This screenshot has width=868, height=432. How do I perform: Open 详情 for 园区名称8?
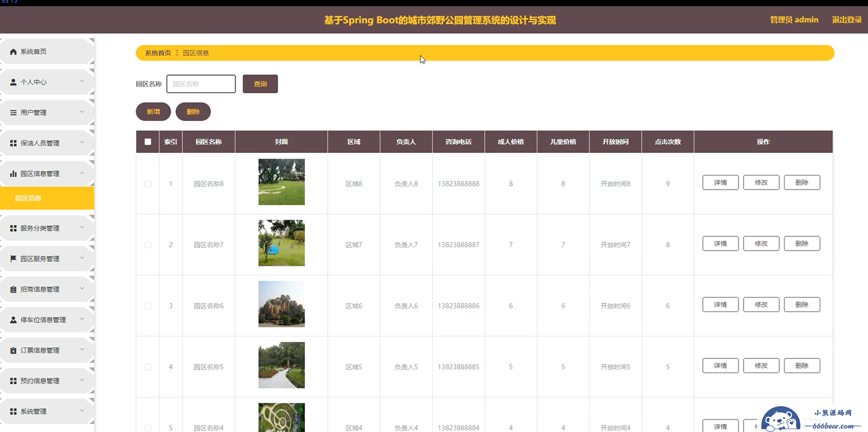click(x=720, y=182)
